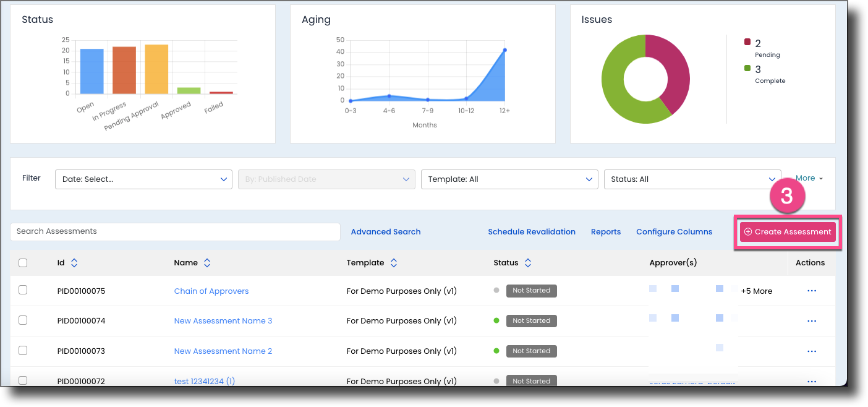Screen dimensions: 868x407
Task: Open the Status: All dropdown
Action: coord(691,179)
